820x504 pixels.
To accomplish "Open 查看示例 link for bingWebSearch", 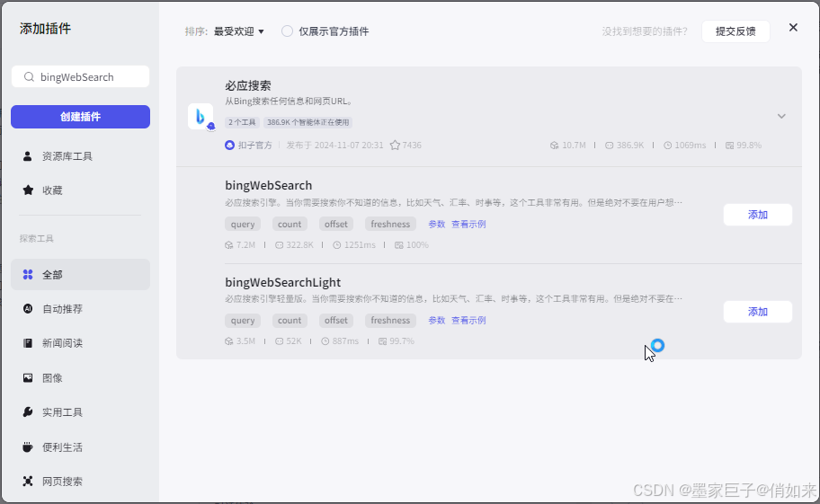I will [468, 224].
